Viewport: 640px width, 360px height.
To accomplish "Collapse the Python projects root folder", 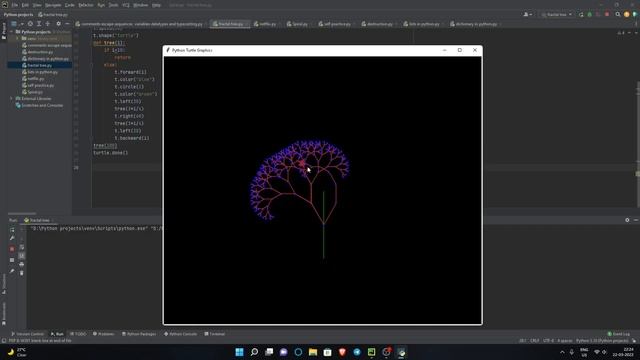I will (x=12, y=32).
